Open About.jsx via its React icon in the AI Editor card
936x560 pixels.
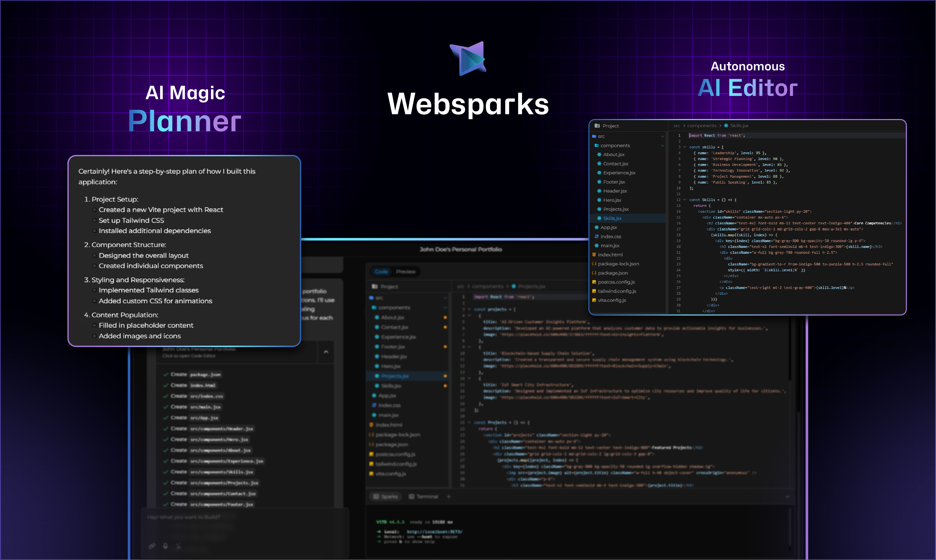599,154
